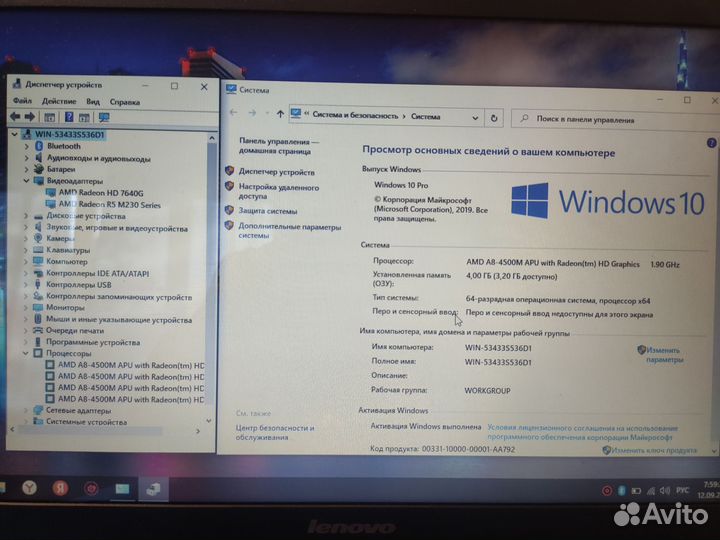
Task: Click the Bluetooth icon in device tree
Action: (39, 146)
